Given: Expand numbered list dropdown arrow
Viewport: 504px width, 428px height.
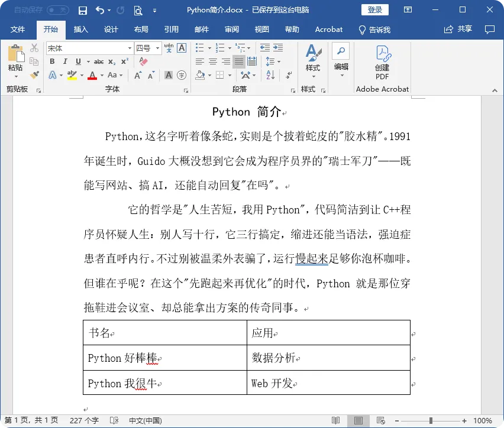Looking at the screenshot, I should click(230, 48).
